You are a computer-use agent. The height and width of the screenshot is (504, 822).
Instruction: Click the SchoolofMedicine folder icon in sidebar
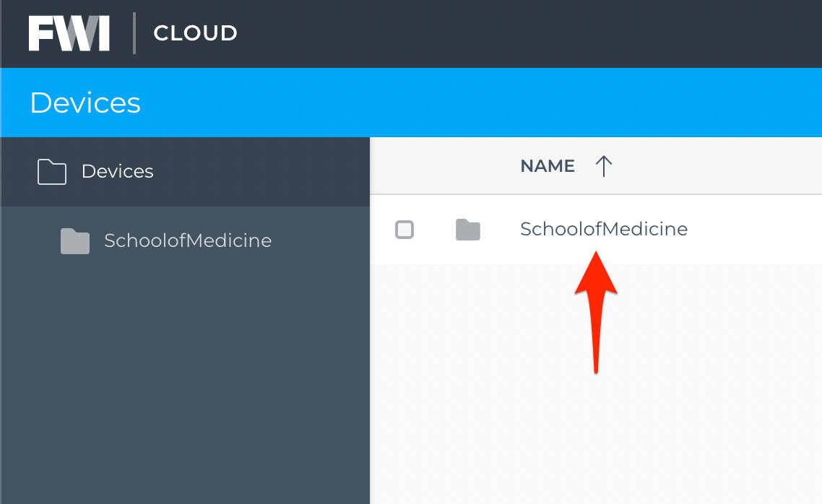click(75, 241)
